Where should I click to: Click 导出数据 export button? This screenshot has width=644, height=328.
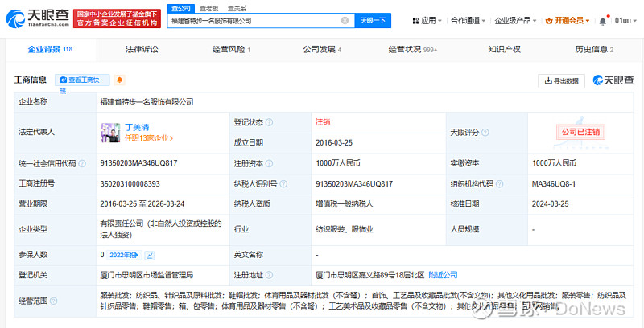pyautogui.click(x=561, y=80)
